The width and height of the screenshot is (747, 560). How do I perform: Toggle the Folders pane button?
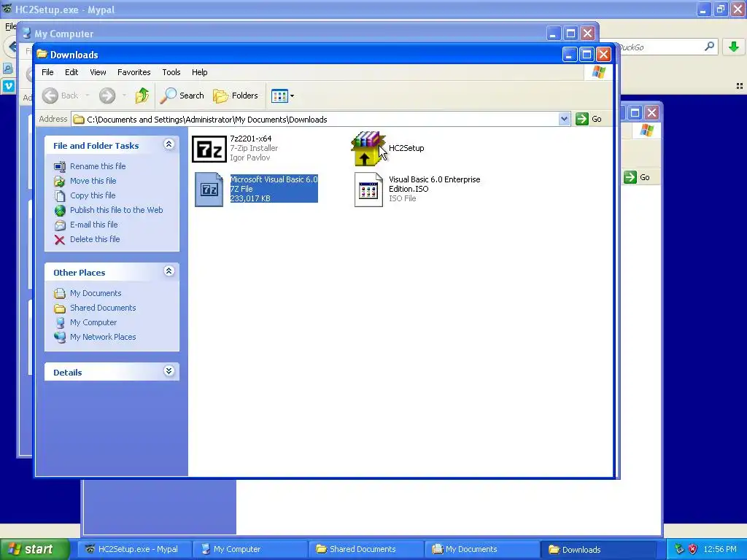click(236, 96)
